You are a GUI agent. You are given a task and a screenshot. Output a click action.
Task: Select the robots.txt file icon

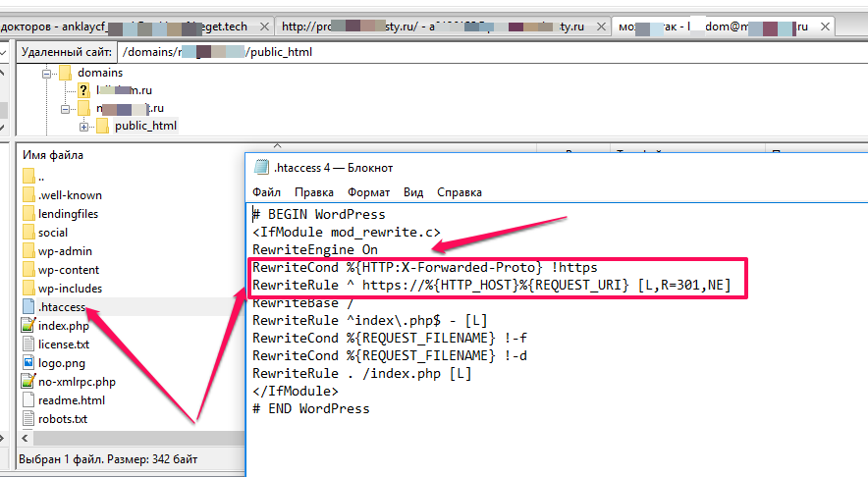click(x=27, y=419)
